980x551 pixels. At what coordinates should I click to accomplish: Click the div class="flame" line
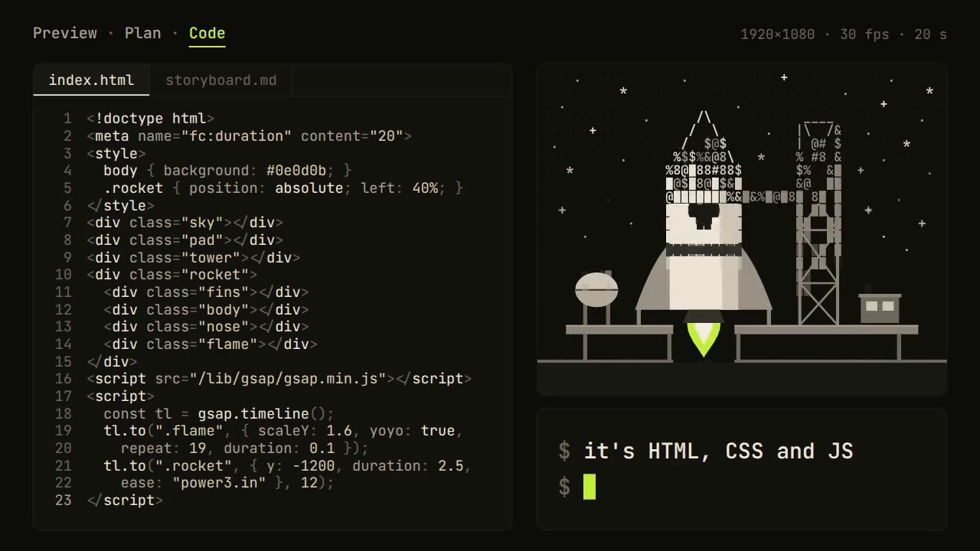click(x=211, y=344)
